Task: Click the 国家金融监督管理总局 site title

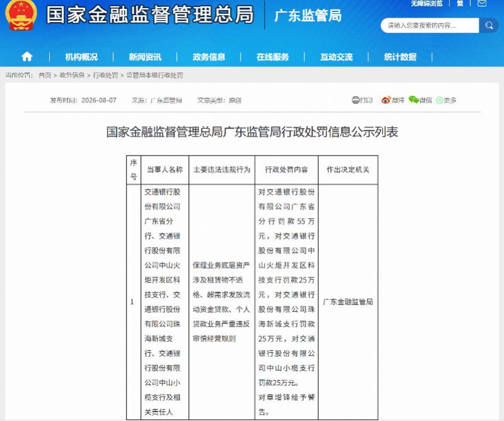Action: point(150,14)
